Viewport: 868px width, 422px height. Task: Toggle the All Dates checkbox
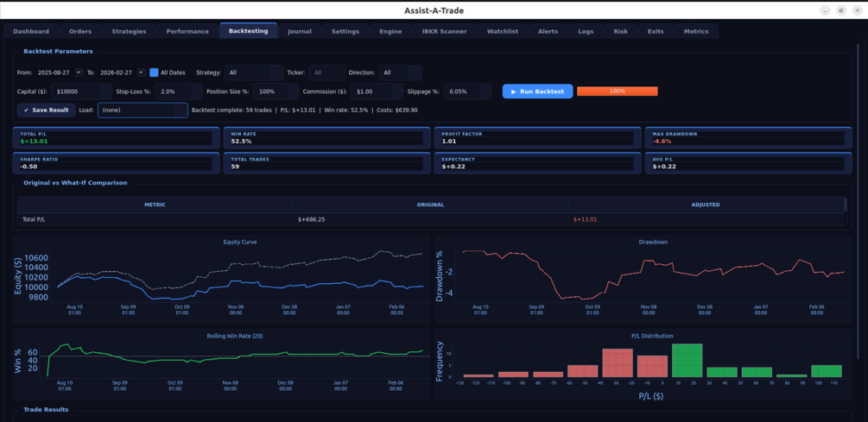(x=154, y=72)
